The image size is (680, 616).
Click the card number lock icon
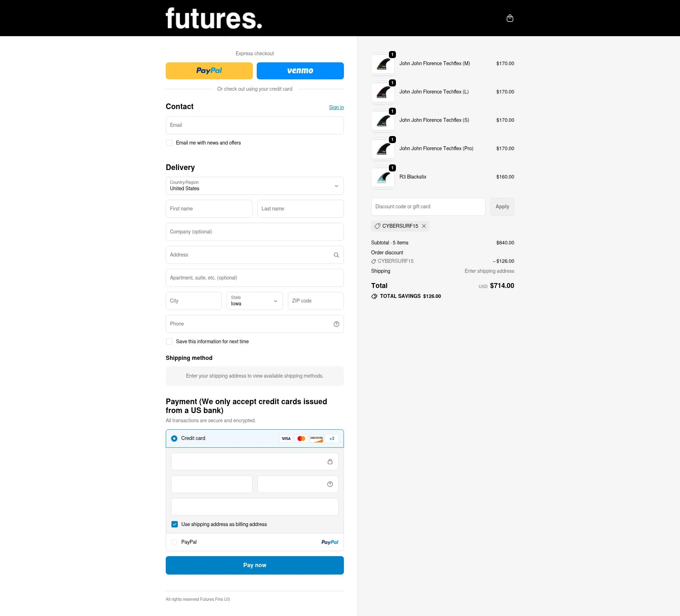click(330, 462)
